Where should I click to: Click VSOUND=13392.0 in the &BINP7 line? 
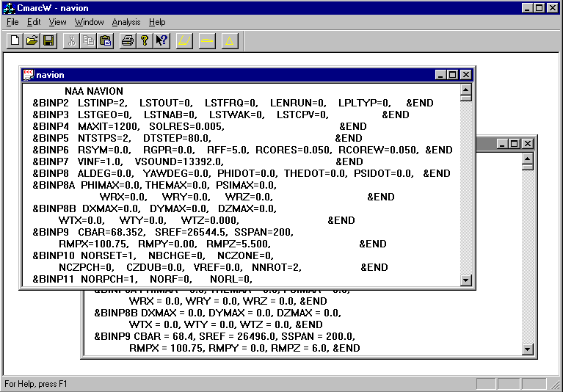(179, 161)
